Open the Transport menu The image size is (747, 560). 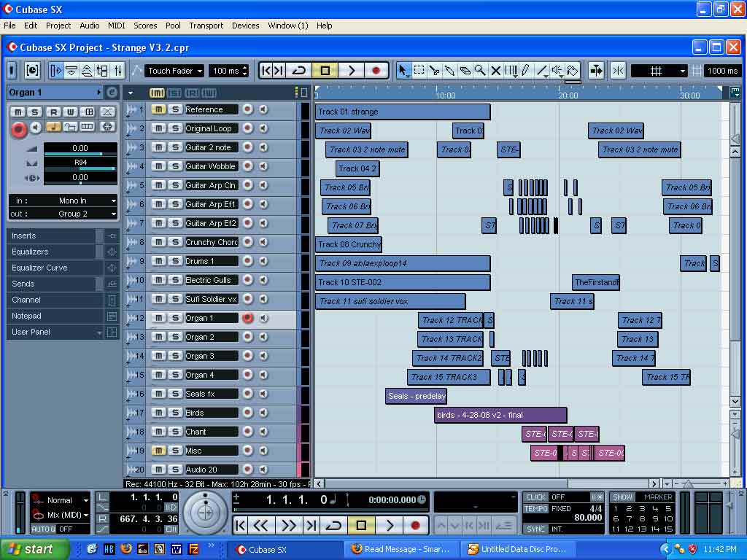click(x=206, y=26)
